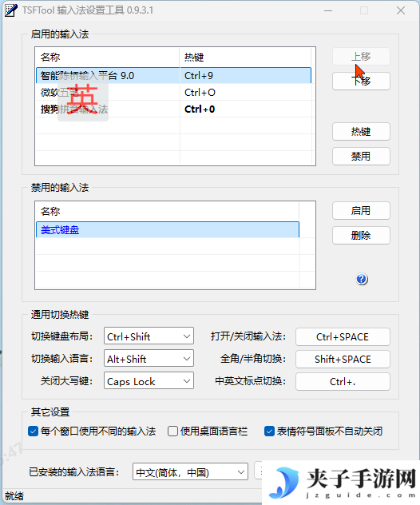The image size is (420, 505).
Task: Open 切换输入语言 Alt+Shift dropdown
Action: click(x=149, y=359)
